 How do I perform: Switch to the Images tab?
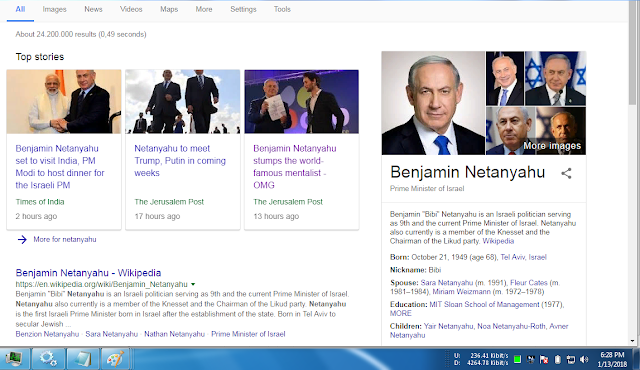point(54,9)
